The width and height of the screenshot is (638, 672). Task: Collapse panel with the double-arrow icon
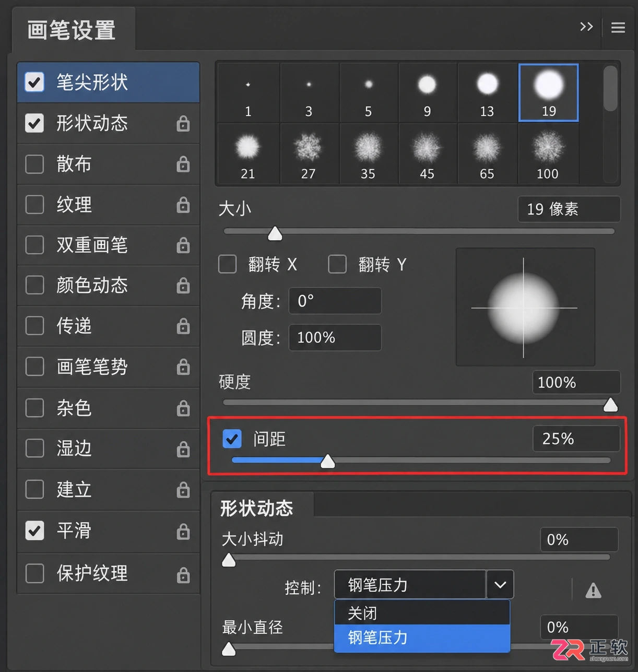pyautogui.click(x=586, y=27)
